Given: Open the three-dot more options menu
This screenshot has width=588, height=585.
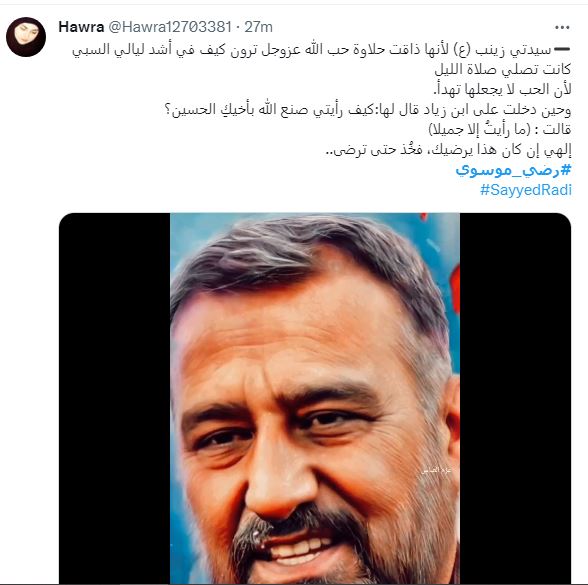Looking at the screenshot, I should tap(562, 27).
